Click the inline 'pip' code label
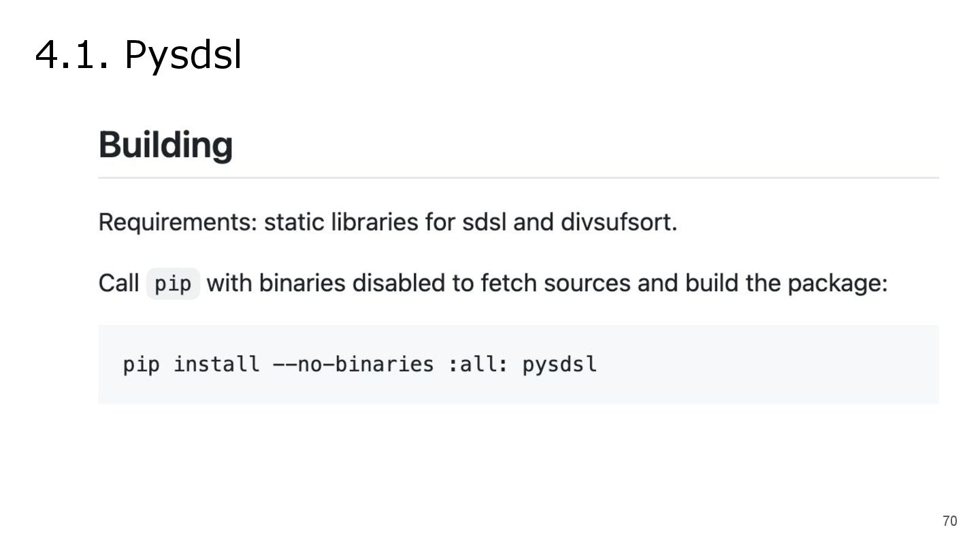Image resolution: width=980 pixels, height=551 pixels. [173, 284]
